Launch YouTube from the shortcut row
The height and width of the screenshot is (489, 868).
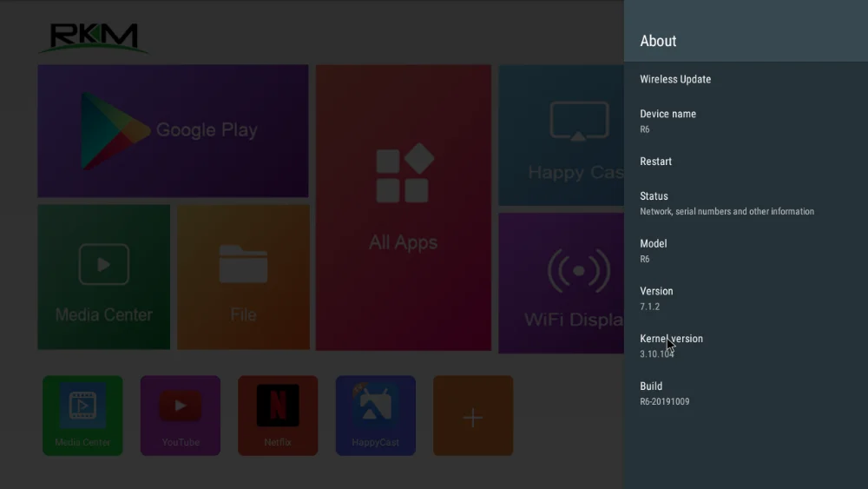pyautogui.click(x=181, y=415)
